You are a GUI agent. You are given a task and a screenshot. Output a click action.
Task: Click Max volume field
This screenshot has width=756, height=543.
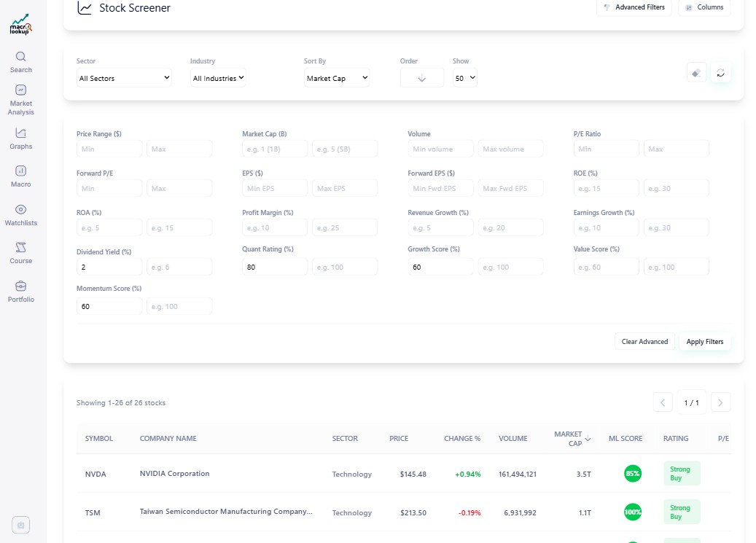click(x=510, y=149)
